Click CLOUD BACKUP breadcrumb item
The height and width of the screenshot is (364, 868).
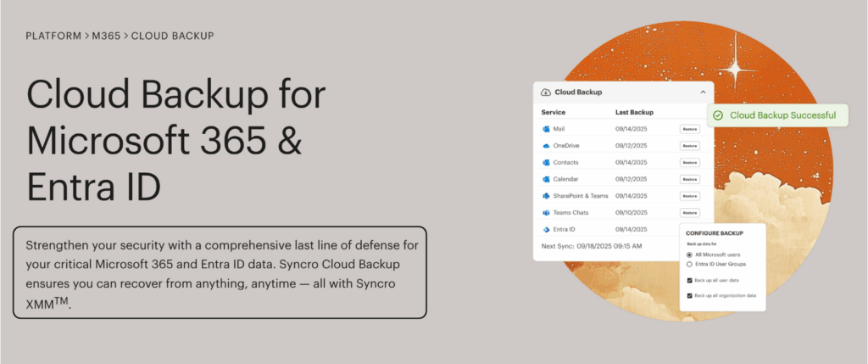[x=172, y=36]
